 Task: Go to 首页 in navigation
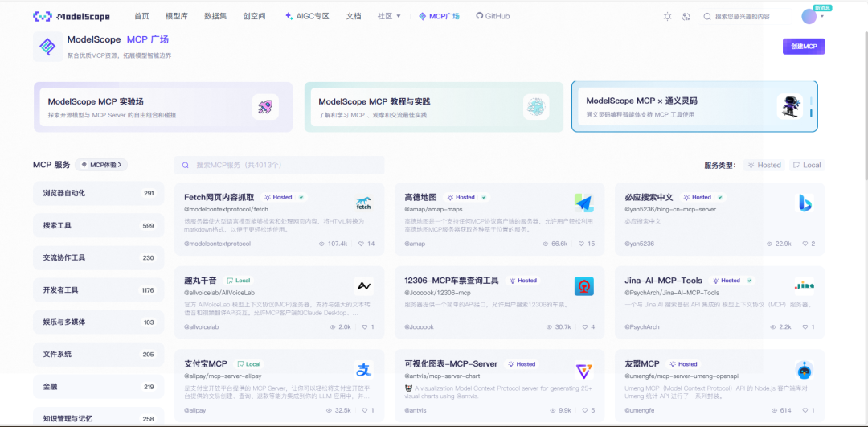(141, 17)
